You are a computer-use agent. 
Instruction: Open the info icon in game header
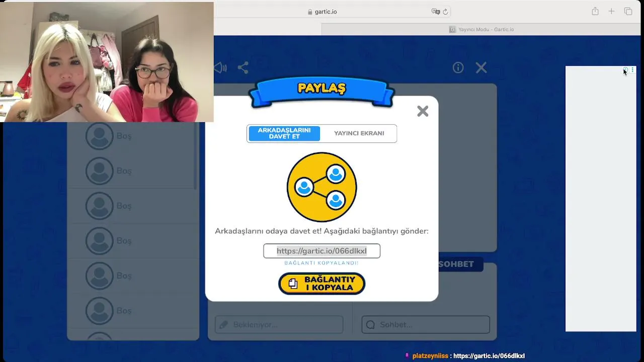point(458,67)
